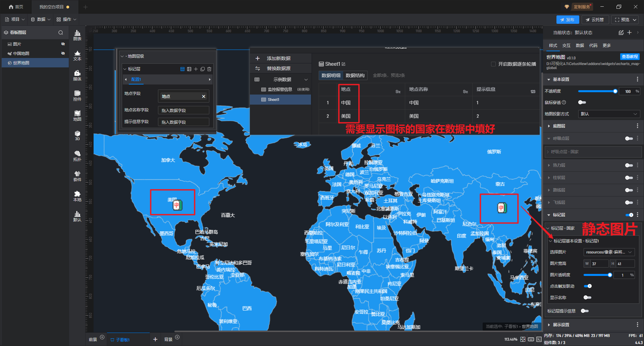Image resolution: width=644 pixels, height=346 pixels.
Task: Toggle visibility of 中国地图 layer
Action: 63,54
